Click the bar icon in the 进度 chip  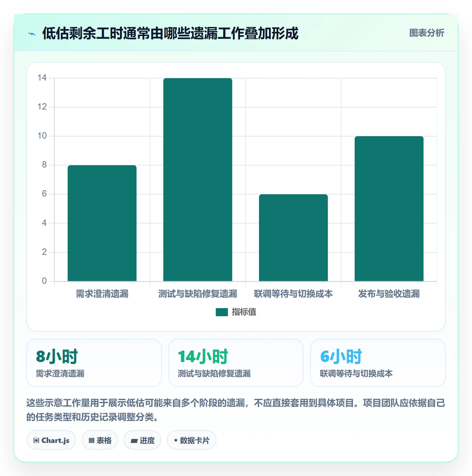pyautogui.click(x=134, y=441)
